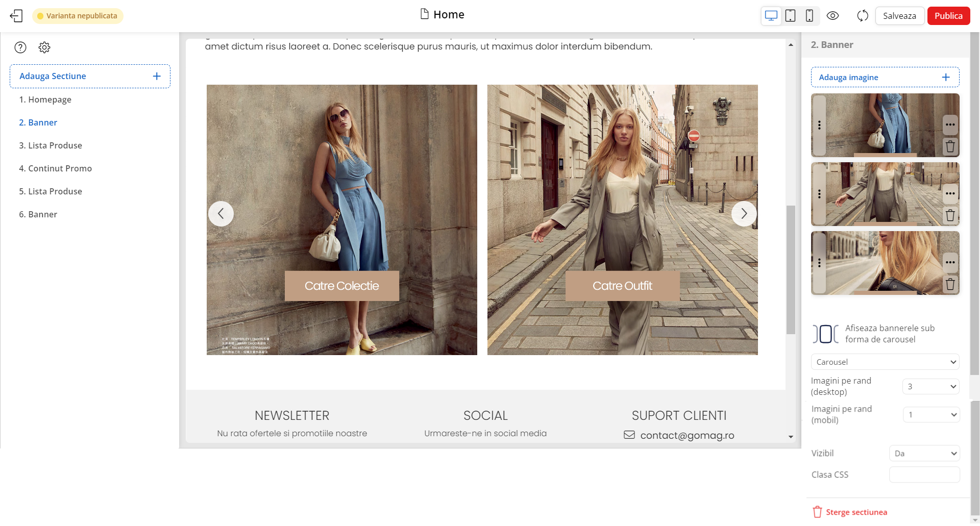Screen dimensions: 980x526
Task: Open the Vizibil dropdown
Action: click(x=924, y=453)
